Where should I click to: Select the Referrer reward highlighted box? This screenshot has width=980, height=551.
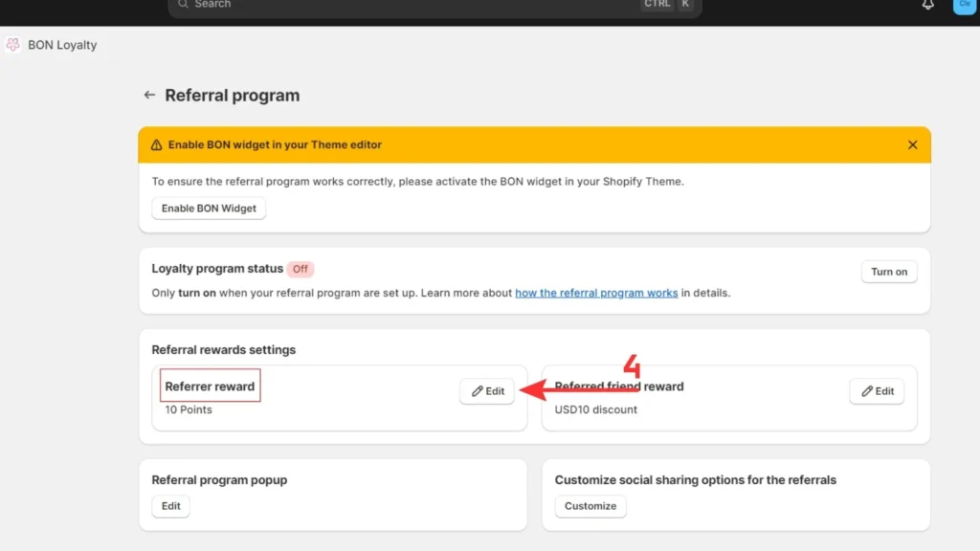point(210,386)
